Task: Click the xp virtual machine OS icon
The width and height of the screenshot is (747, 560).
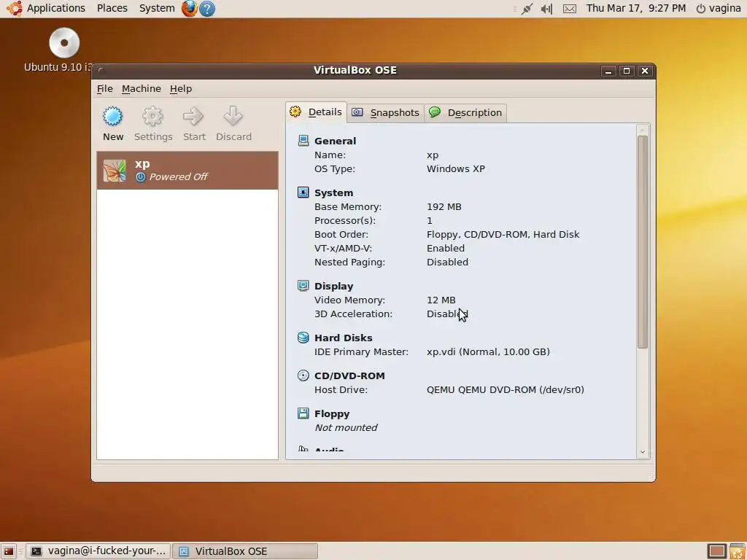Action: pos(115,171)
